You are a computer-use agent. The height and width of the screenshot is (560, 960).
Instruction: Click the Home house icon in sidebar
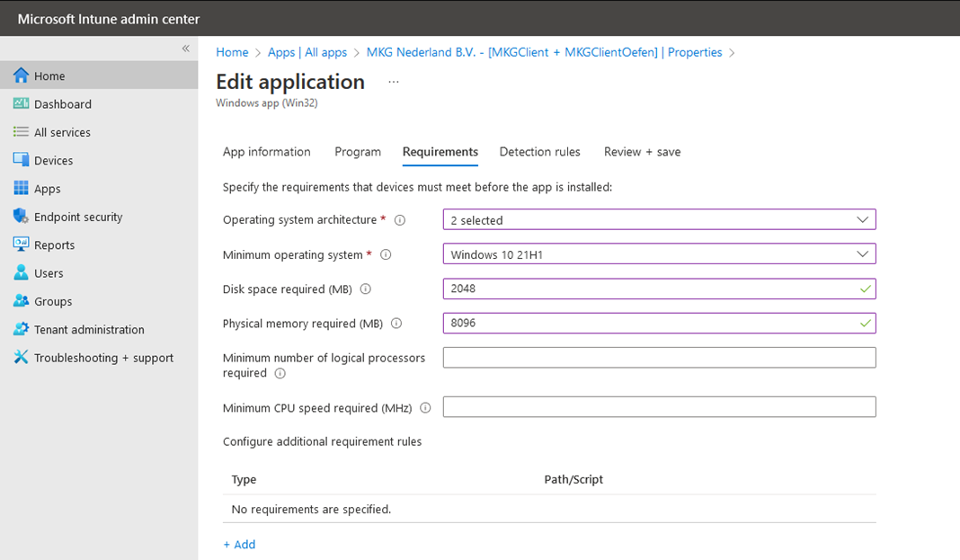pos(21,76)
